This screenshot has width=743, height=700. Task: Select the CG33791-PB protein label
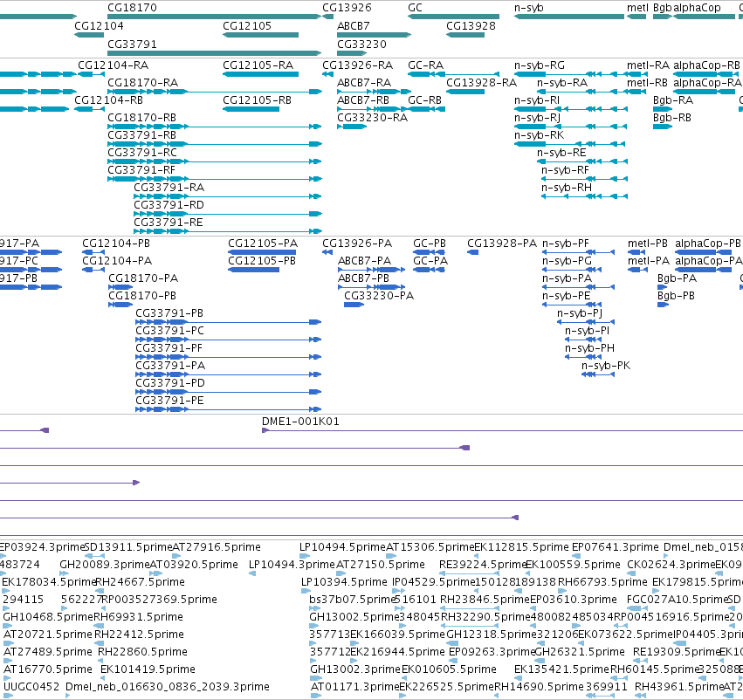pos(169,313)
